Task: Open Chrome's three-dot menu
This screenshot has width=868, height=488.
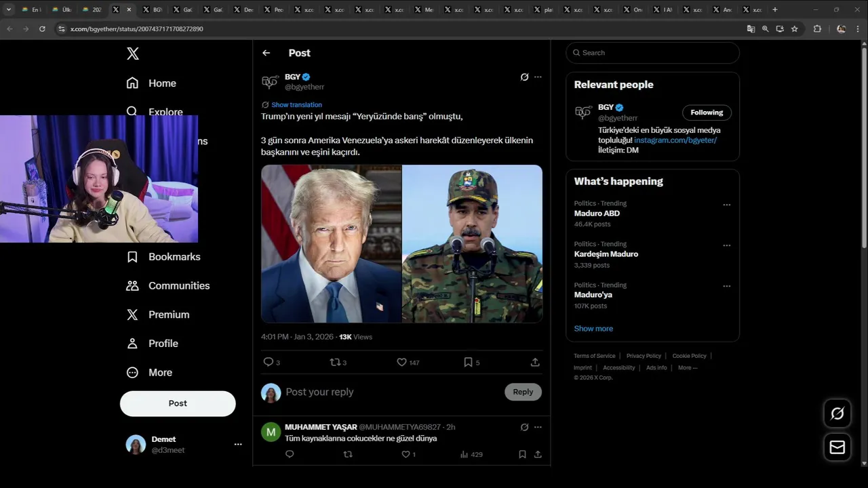Action: [x=858, y=29]
